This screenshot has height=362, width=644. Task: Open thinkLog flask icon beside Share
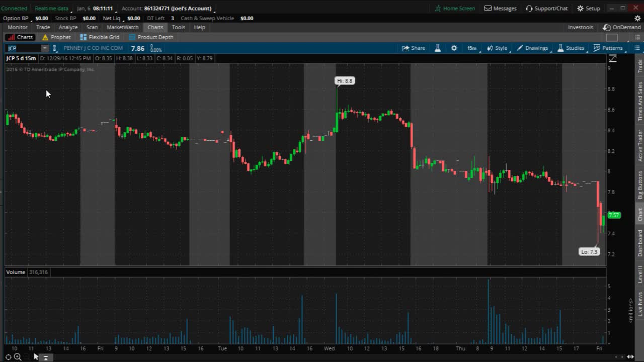438,48
